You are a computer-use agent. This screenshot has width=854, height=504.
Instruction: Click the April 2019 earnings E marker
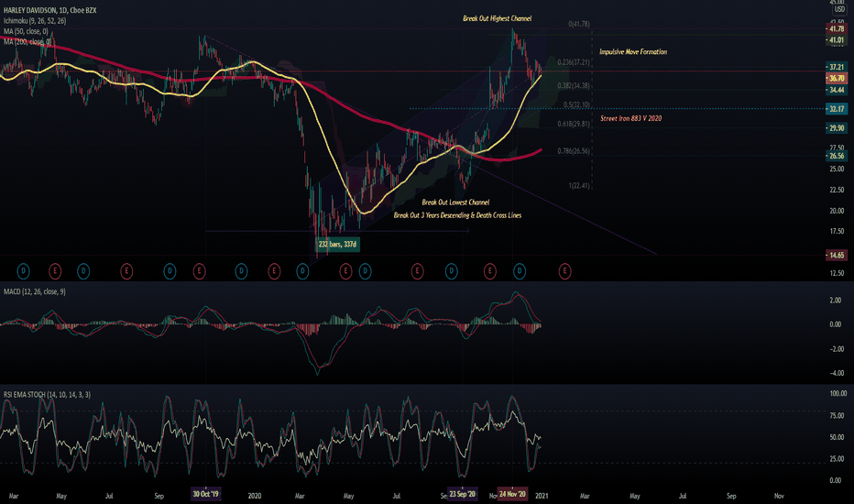pyautogui.click(x=55, y=271)
